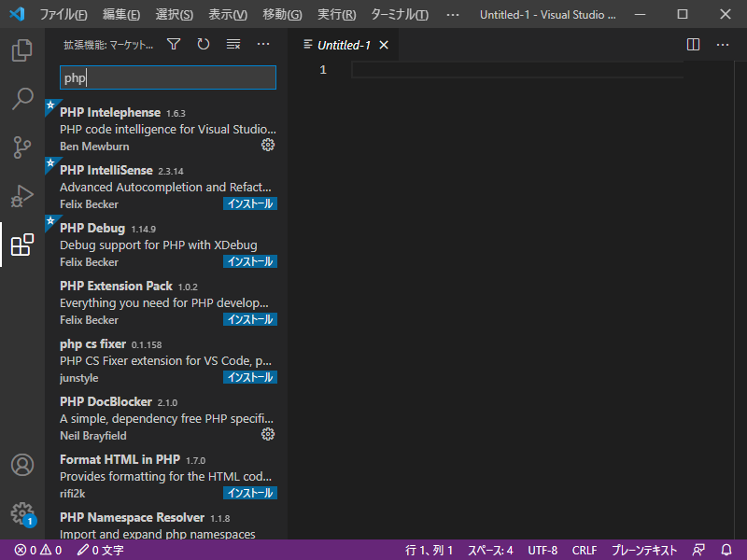Install Format HTML in PHP extension
The width and height of the screenshot is (747, 560).
(x=250, y=493)
